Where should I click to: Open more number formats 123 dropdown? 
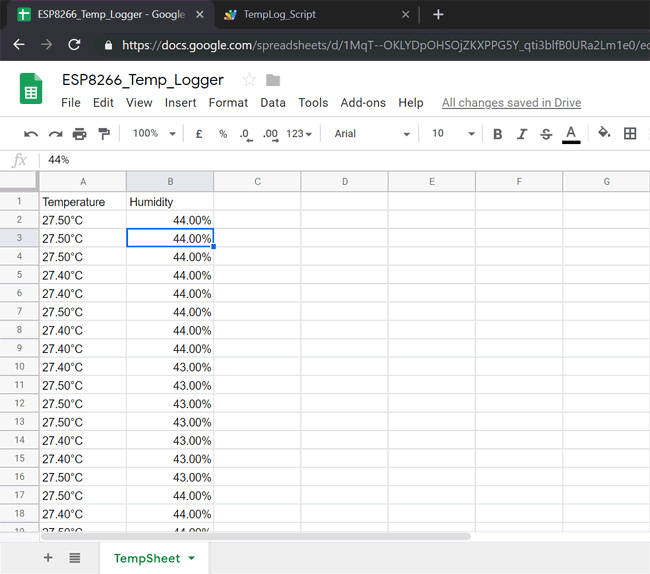(298, 134)
